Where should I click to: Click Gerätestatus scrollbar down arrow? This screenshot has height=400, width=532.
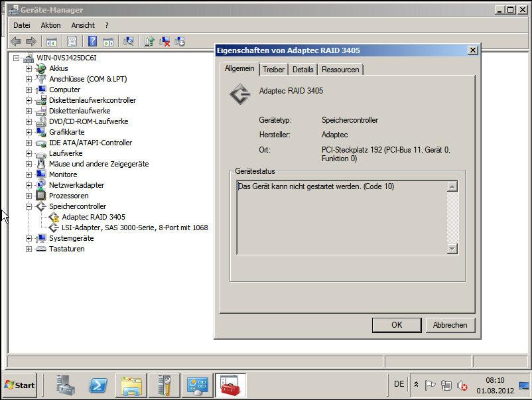(x=452, y=248)
